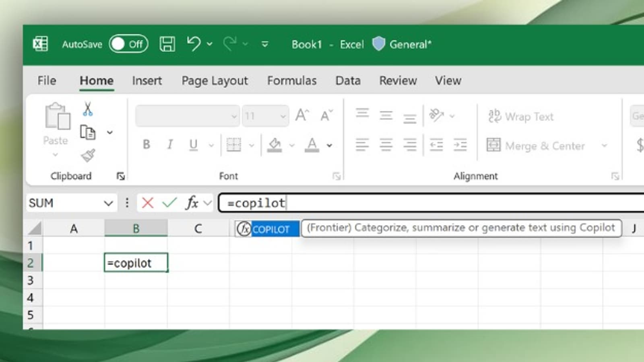Open Customize Quick Access Toolbar menu
The height and width of the screenshot is (362, 644).
(x=265, y=44)
